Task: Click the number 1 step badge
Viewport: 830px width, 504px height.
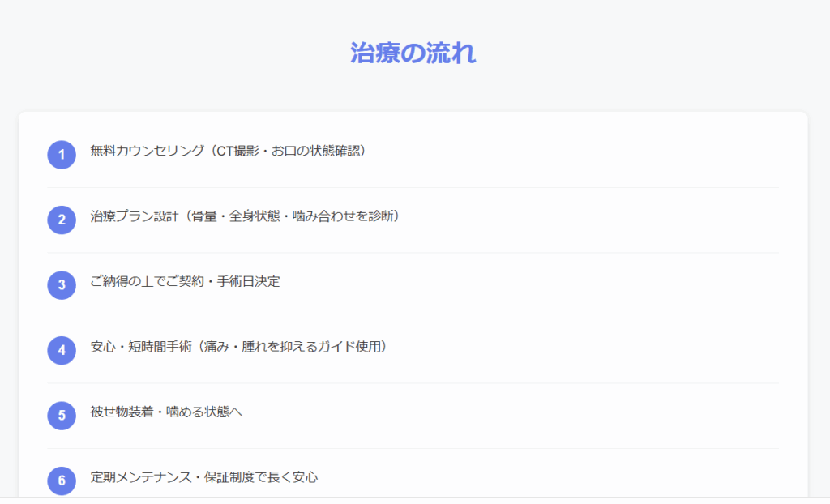Action: point(62,155)
